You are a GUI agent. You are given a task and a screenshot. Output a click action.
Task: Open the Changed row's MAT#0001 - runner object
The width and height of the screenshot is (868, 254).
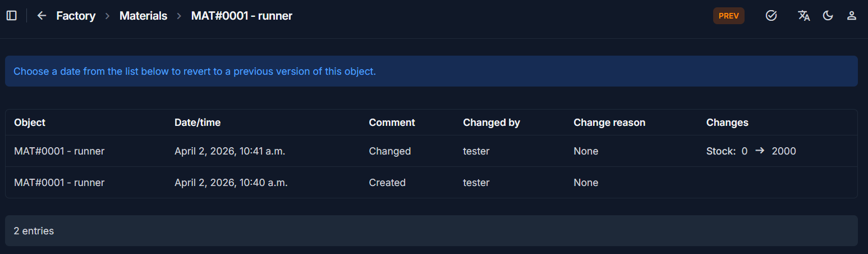click(x=59, y=151)
